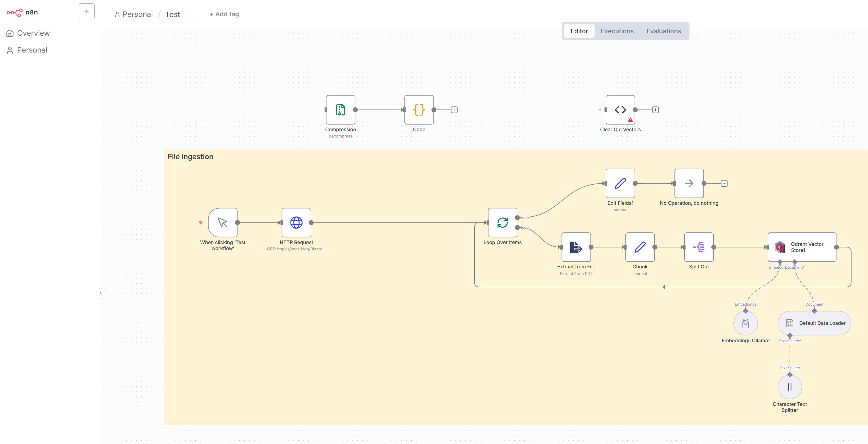The image size is (868, 444).
Task: Click the Add tag link
Action: (224, 14)
